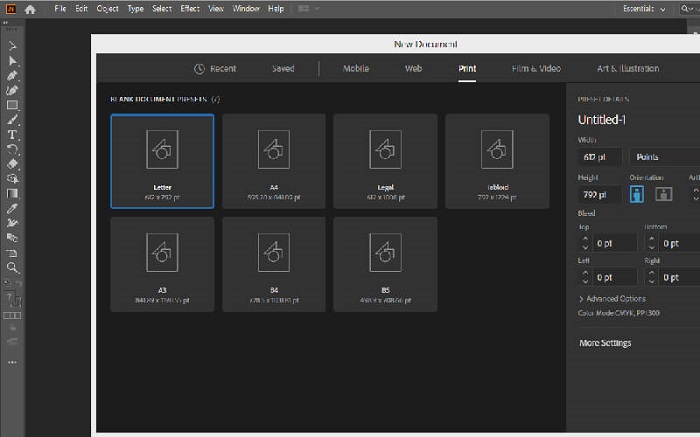Open the Recent documents tab
The width and height of the screenshot is (700, 437).
[214, 69]
